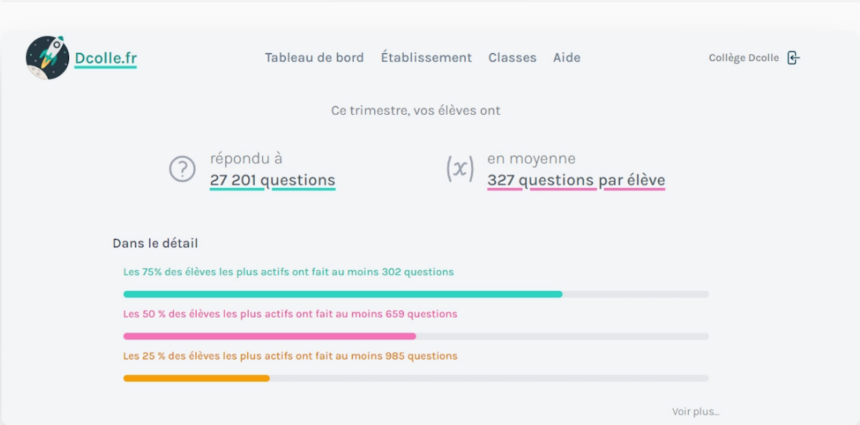860x425 pixels.
Task: Go to the Classes page
Action: click(x=512, y=58)
